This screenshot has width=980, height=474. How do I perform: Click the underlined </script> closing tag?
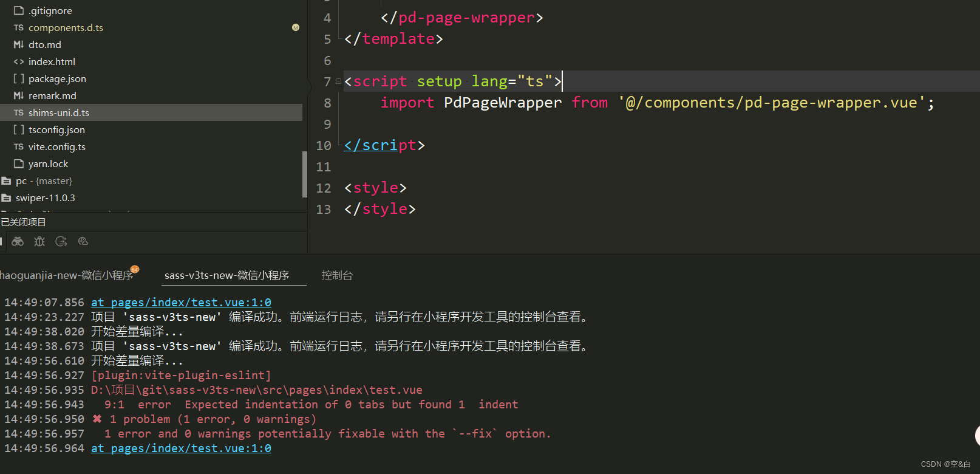click(x=384, y=145)
